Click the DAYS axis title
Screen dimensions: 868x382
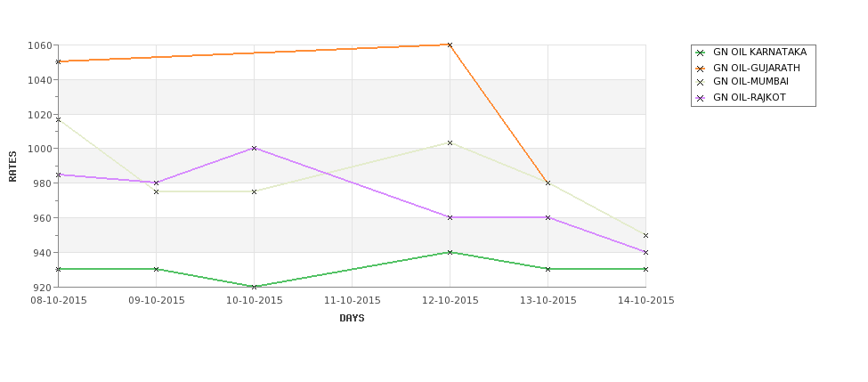[352, 318]
